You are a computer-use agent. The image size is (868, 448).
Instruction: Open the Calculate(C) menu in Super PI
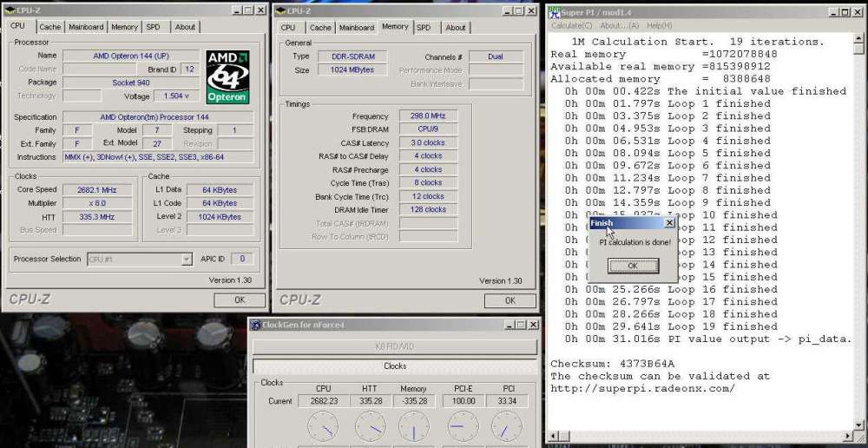(572, 25)
